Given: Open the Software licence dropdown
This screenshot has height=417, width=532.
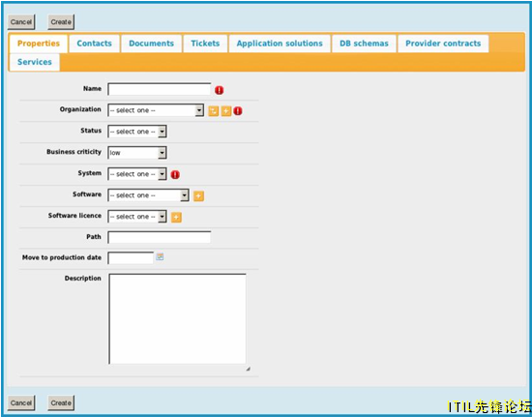Looking at the screenshot, I should (137, 217).
